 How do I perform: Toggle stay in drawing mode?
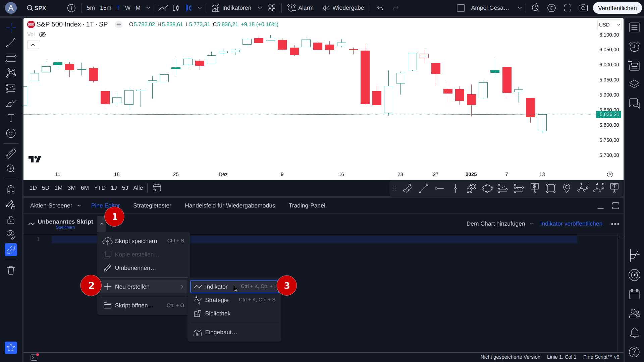click(11, 204)
